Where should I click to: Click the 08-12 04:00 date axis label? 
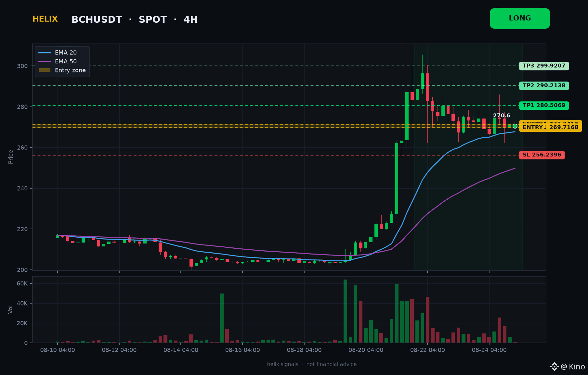(119, 350)
